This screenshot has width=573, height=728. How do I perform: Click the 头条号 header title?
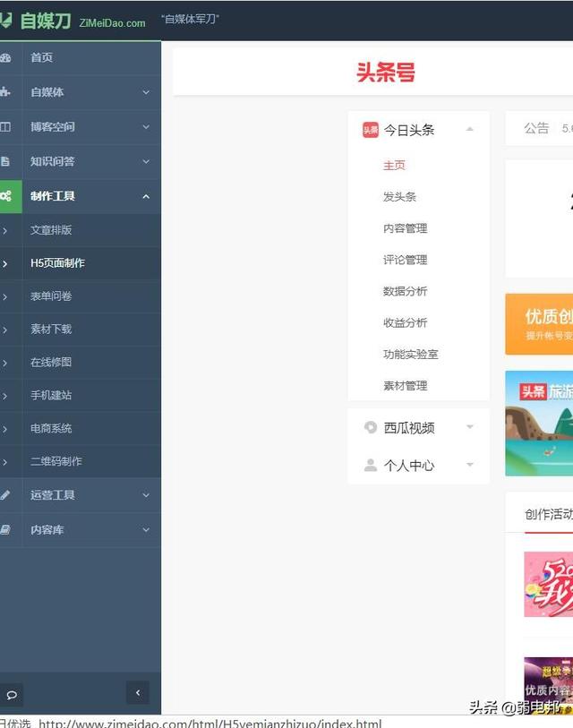tap(385, 73)
